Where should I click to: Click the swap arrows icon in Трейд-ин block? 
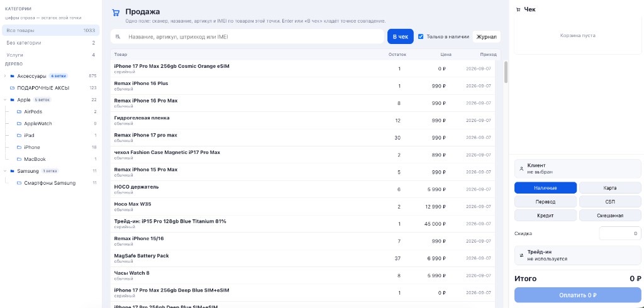click(521, 255)
